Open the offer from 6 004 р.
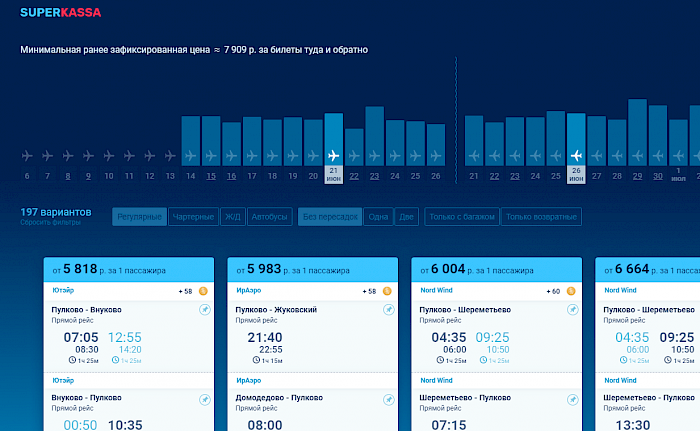This screenshot has width=700, height=431. pyautogui.click(x=496, y=269)
